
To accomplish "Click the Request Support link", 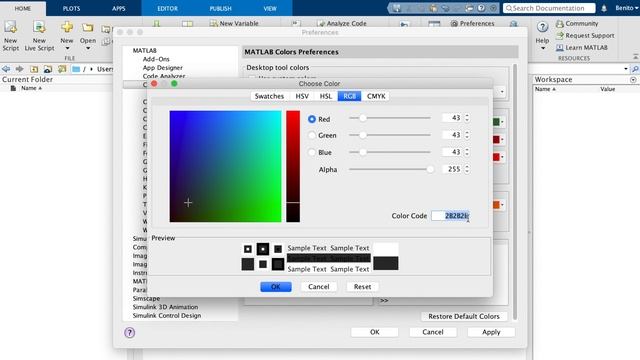I will (585, 36).
